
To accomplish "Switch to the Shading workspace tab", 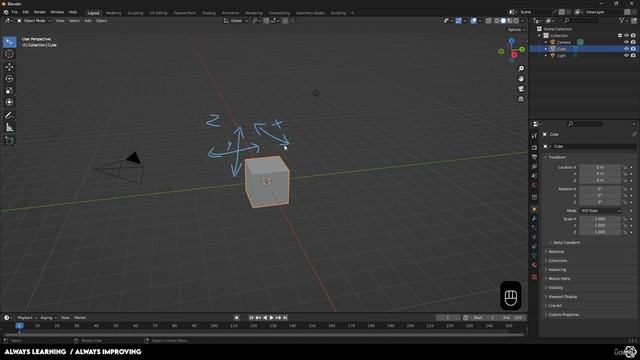I will [x=209, y=13].
